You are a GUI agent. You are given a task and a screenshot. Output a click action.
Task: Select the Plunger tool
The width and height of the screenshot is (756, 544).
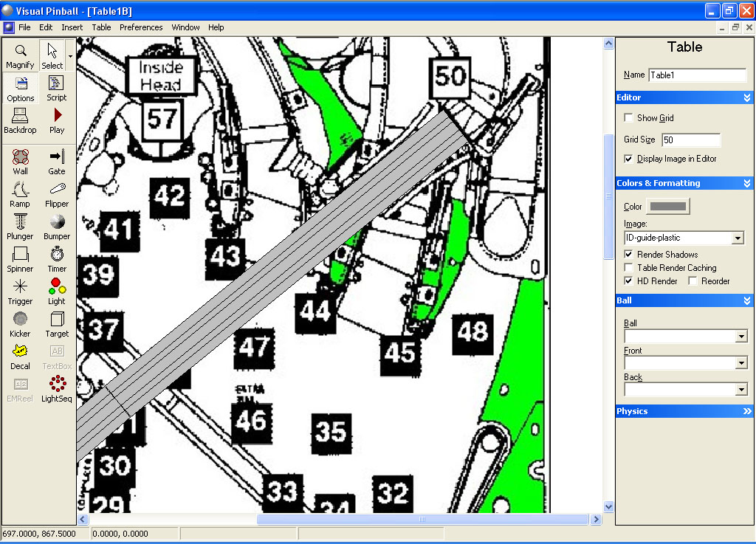tap(21, 227)
